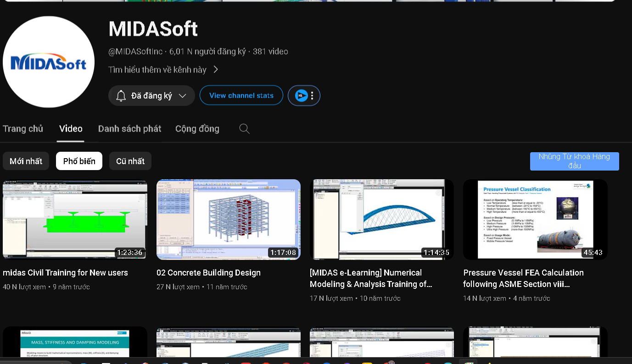The image size is (632, 364).
Task: Expand the Tìm hiểu thêm về kênh này chevron
Action: (216, 70)
